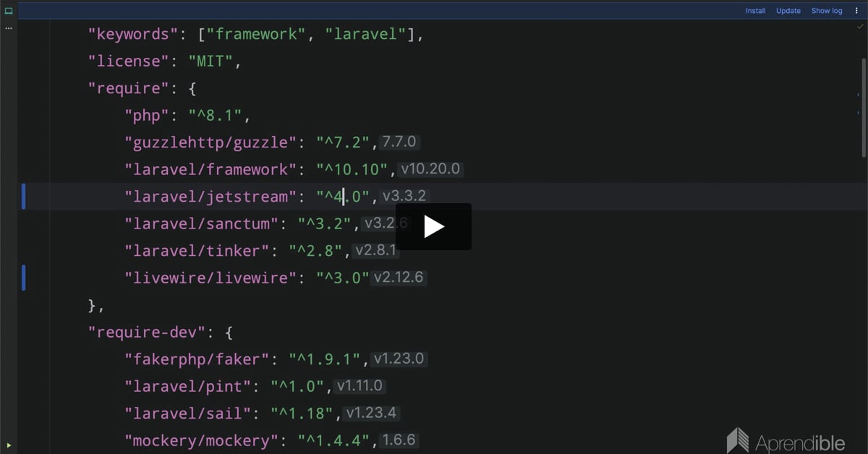This screenshot has height=454, width=868.
Task: Click the v1.11.0 installed version hint
Action: (x=360, y=386)
